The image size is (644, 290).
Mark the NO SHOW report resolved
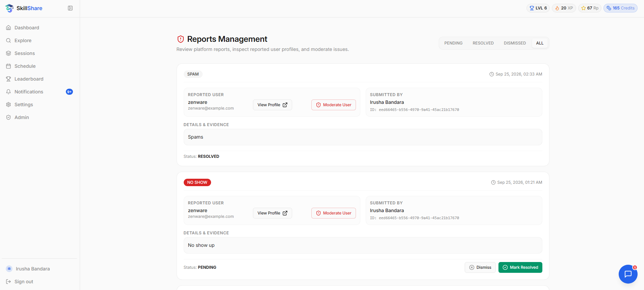(520, 267)
